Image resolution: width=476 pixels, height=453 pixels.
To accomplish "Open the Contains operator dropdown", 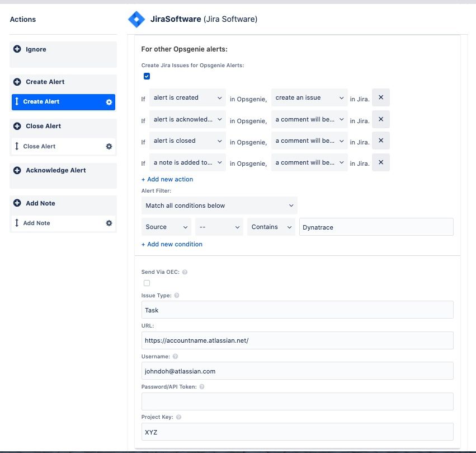I will click(271, 227).
